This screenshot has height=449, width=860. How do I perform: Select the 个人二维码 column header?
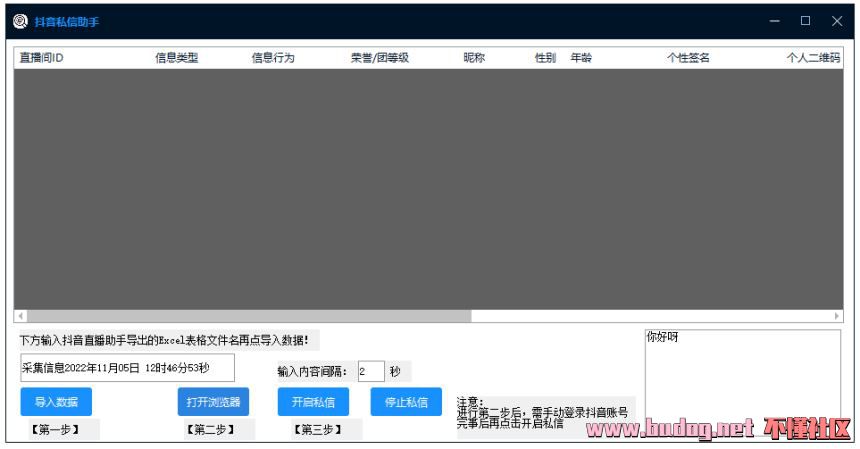(x=813, y=58)
